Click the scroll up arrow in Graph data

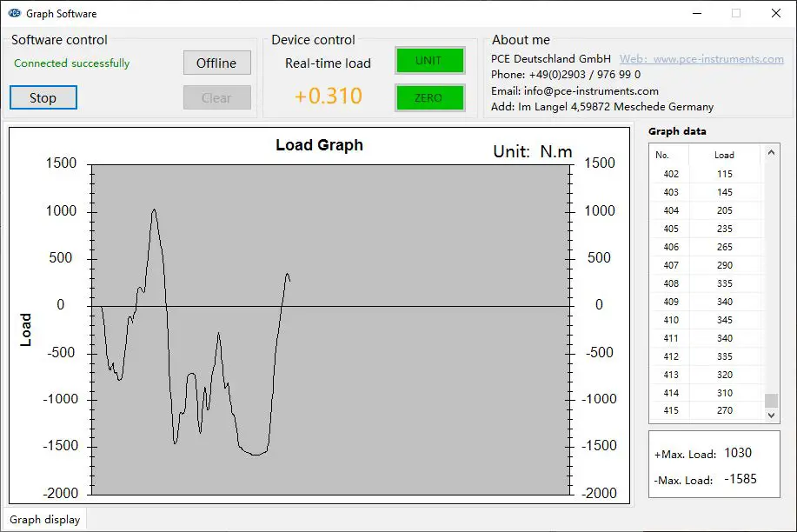tap(771, 153)
